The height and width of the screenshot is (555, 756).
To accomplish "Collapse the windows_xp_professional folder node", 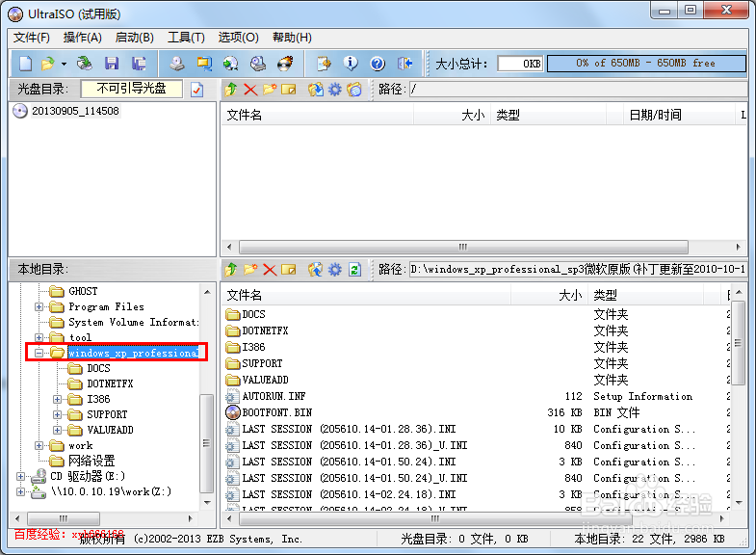I will (39, 353).
